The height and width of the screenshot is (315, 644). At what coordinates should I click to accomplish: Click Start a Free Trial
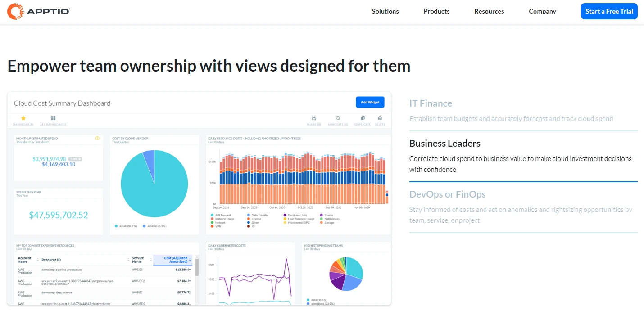[609, 11]
